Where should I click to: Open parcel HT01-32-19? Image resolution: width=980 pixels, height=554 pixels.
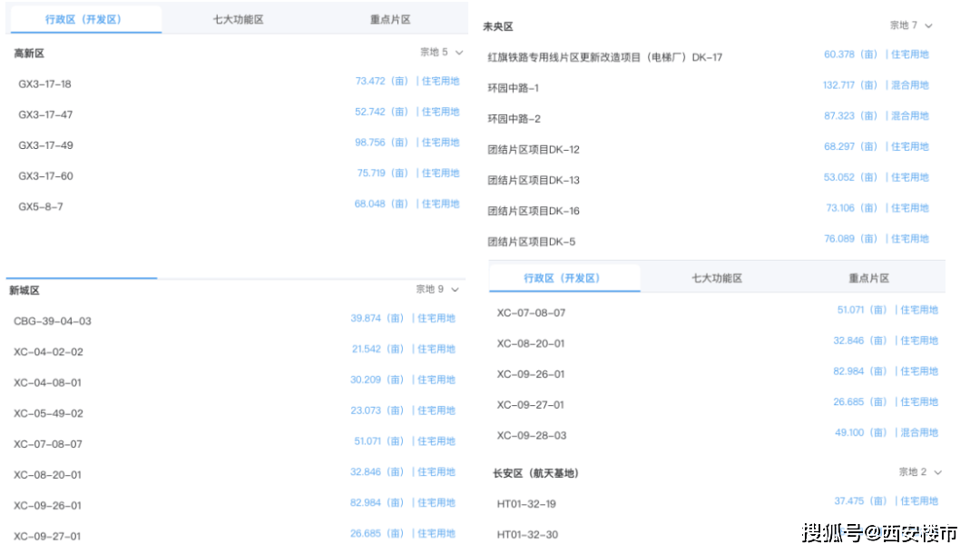(x=526, y=503)
